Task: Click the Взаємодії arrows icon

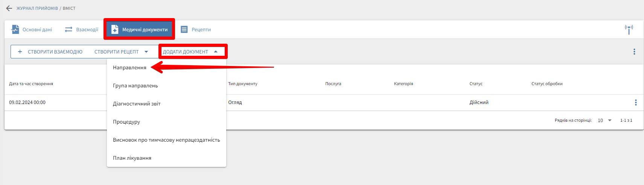Action: click(69, 29)
